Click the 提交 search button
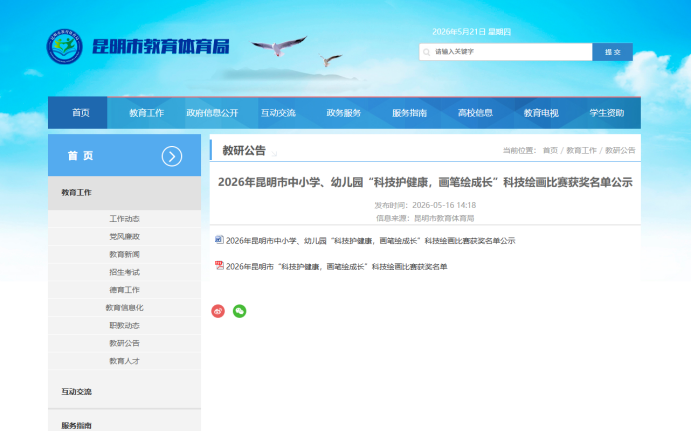 [x=613, y=52]
